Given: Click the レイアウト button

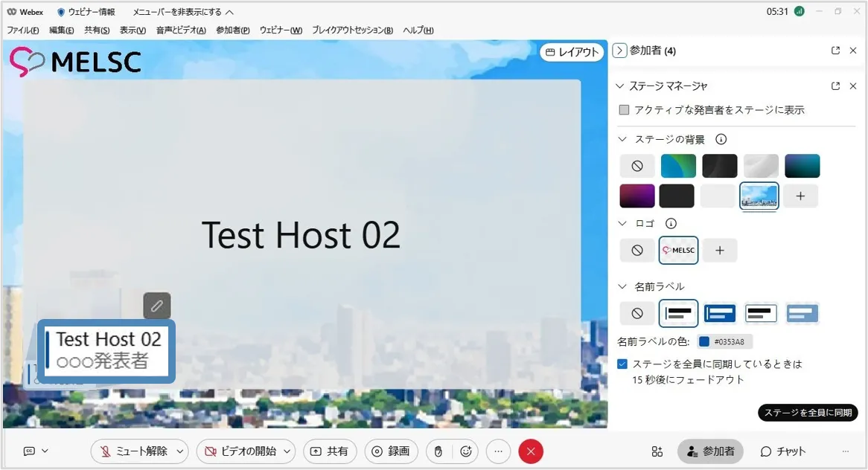Looking at the screenshot, I should [572, 52].
